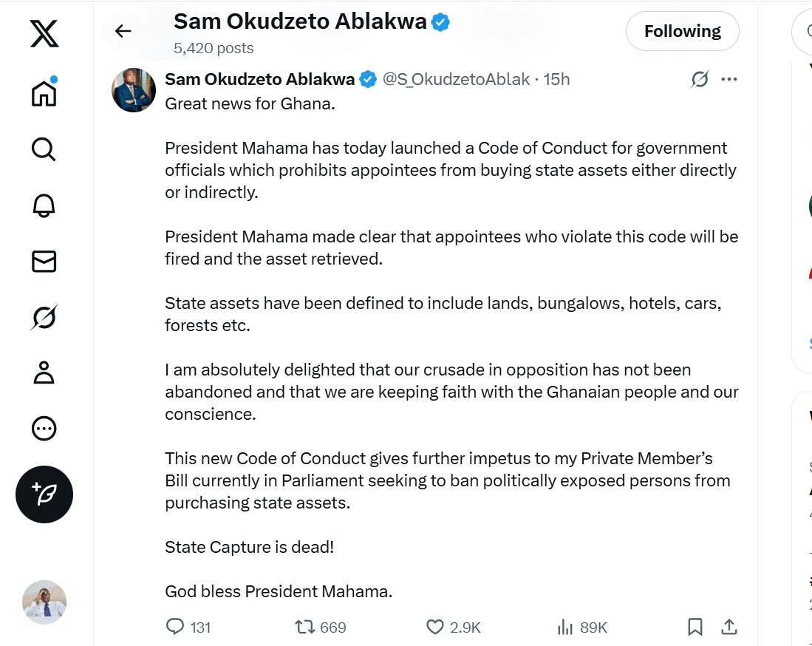Click the Grok icon on the post

(699, 79)
